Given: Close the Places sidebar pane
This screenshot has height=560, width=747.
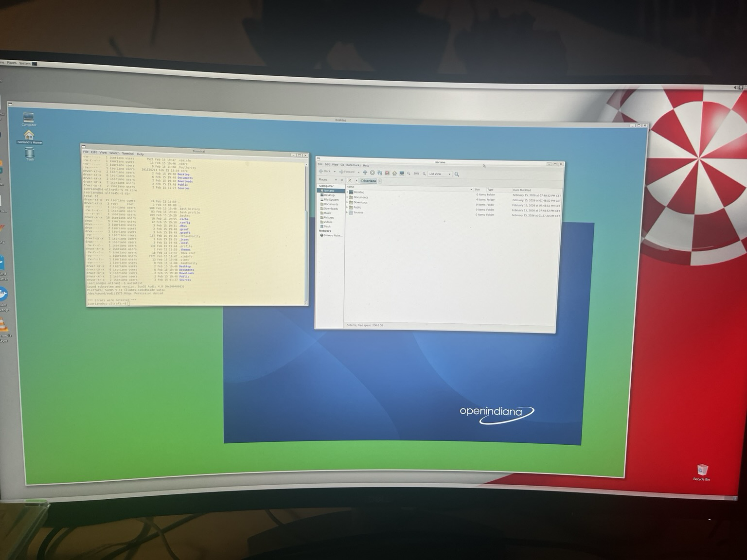Looking at the screenshot, I should point(341,180).
